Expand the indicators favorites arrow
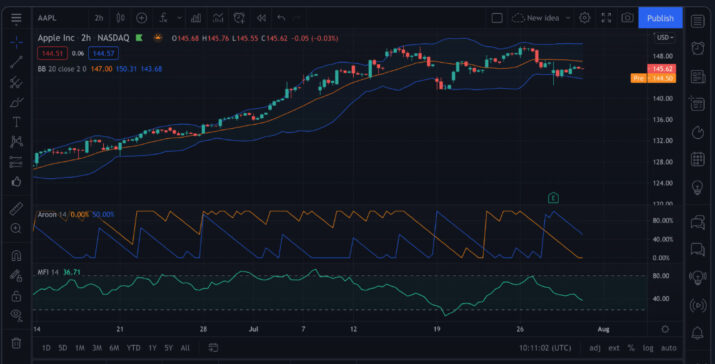The width and height of the screenshot is (715, 364). tap(180, 18)
